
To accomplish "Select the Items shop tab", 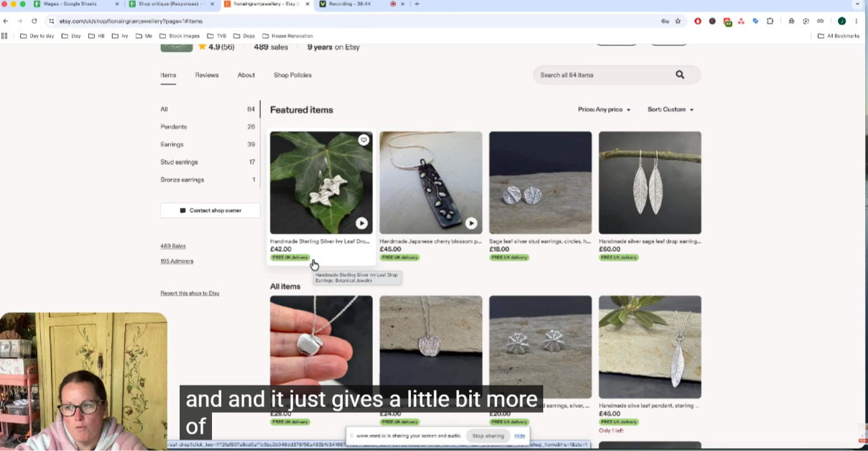I will pyautogui.click(x=168, y=75).
